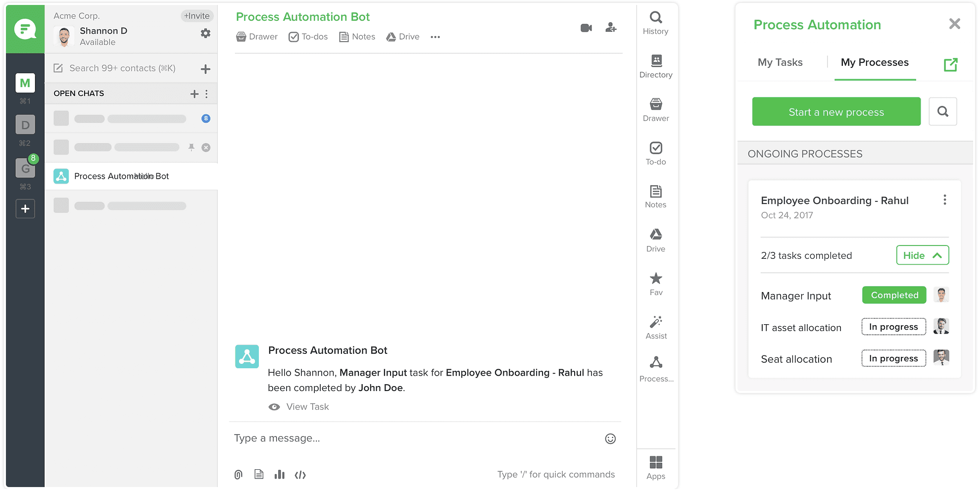980x492 pixels.
Task: Select Process Automation Bot chat
Action: pyautogui.click(x=131, y=176)
